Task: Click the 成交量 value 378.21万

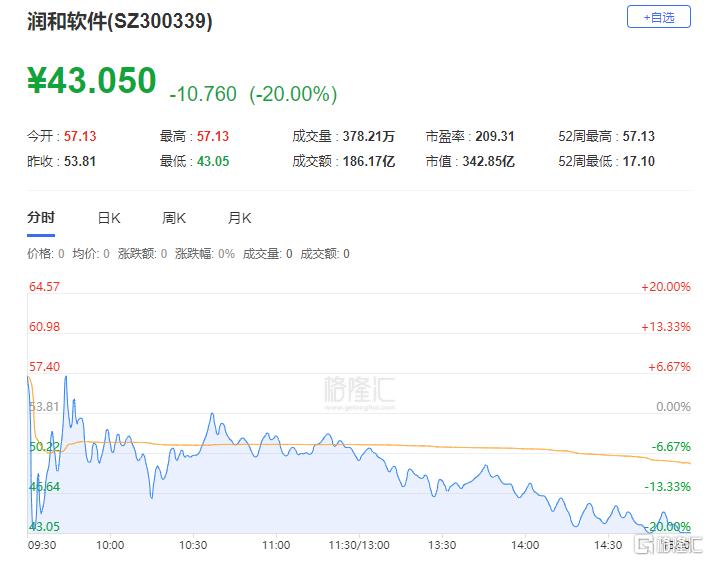Action: click(369, 136)
